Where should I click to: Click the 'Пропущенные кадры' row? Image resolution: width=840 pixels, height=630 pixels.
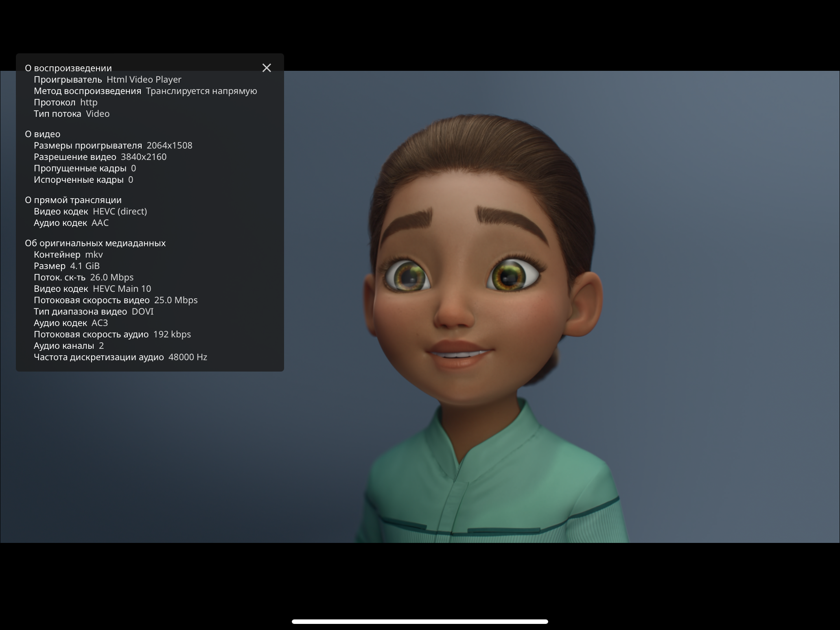click(85, 168)
